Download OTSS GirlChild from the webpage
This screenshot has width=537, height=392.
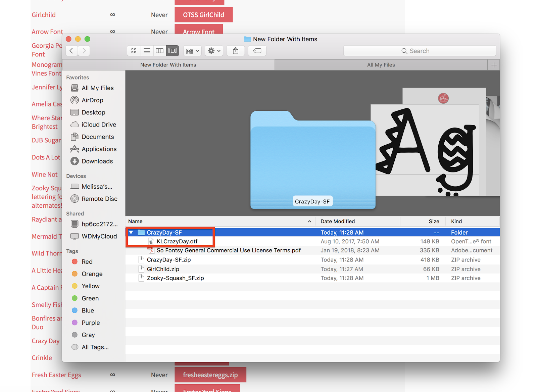203,15
